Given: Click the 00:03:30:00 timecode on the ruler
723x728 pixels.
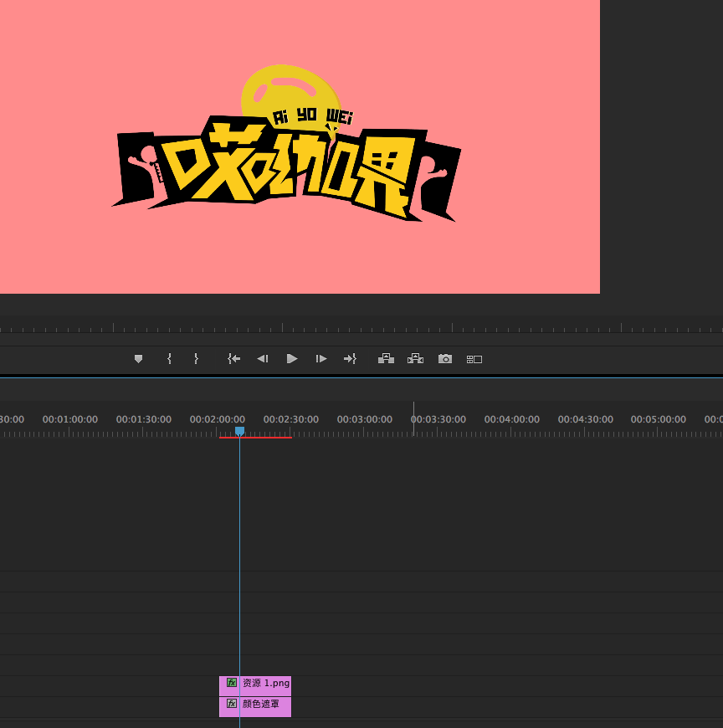Looking at the screenshot, I should (x=438, y=419).
